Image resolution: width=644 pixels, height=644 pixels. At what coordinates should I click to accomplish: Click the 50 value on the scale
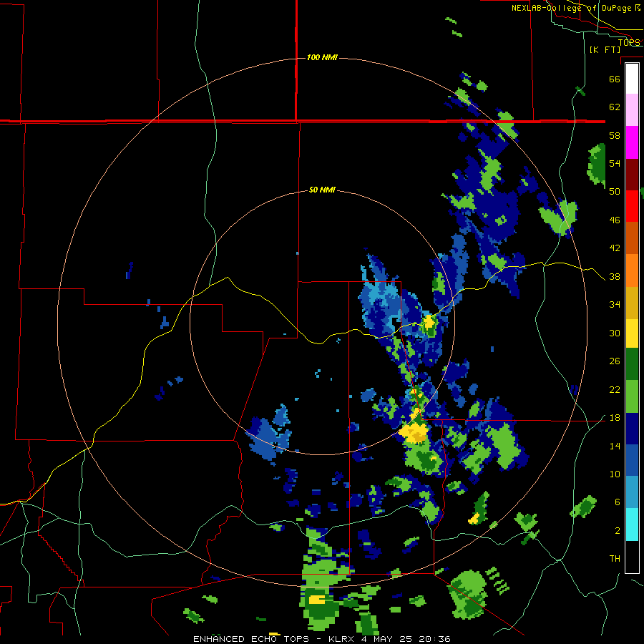click(615, 191)
